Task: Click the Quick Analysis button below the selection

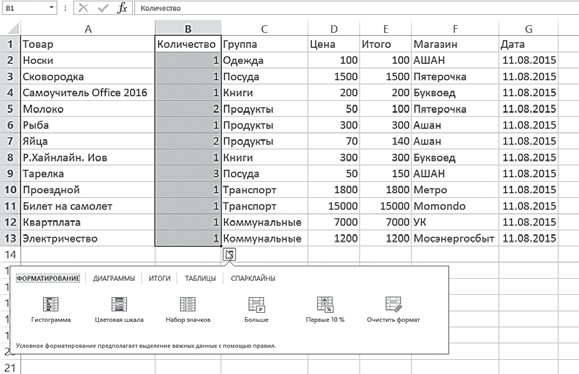Action: pos(229,254)
